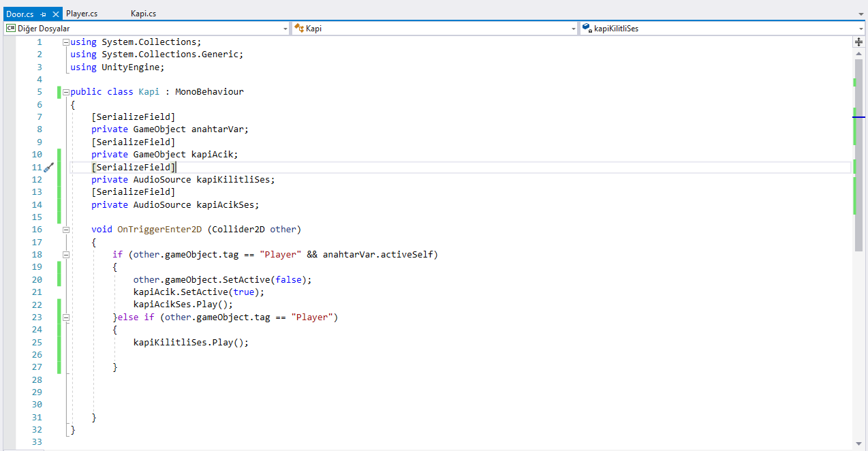
Task: Collapse the Kapi class on line 5
Action: pos(66,92)
